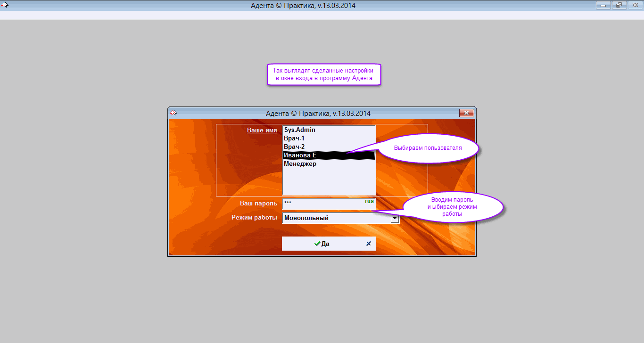Image resolution: width=644 pixels, height=343 pixels.
Task: Close the login dialog window
Action: (x=466, y=113)
